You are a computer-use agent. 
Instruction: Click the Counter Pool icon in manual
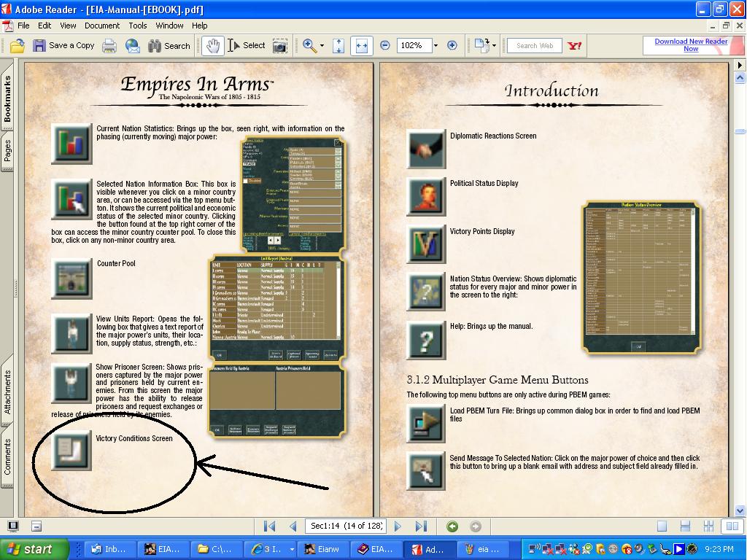click(x=71, y=279)
